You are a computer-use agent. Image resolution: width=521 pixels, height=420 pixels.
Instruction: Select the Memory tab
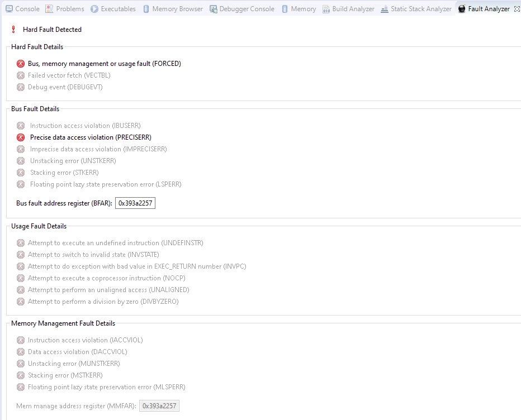(299, 9)
